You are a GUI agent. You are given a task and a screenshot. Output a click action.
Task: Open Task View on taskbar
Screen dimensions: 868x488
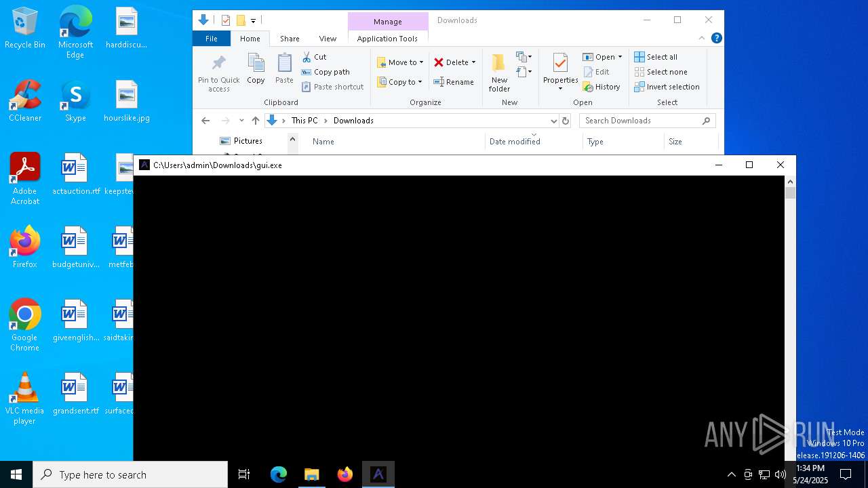244,474
